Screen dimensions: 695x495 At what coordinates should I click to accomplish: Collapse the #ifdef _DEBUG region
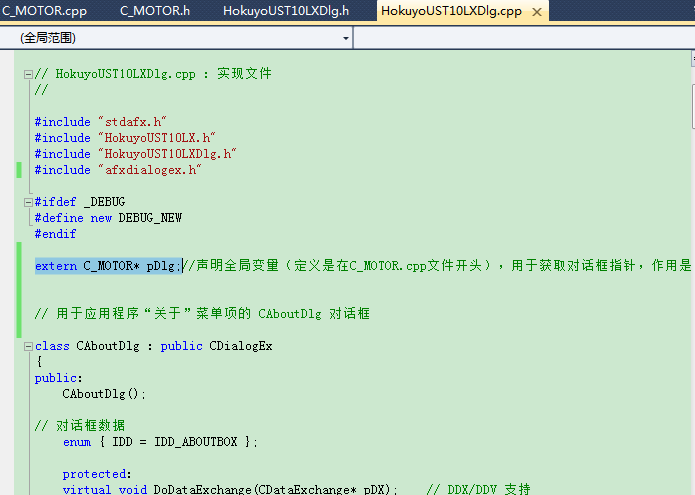27,202
